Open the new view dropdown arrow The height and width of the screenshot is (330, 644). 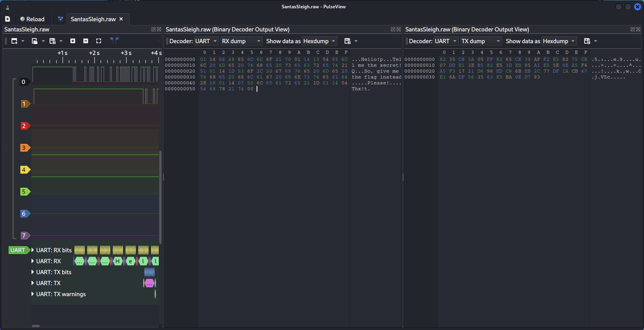[x=23, y=41]
